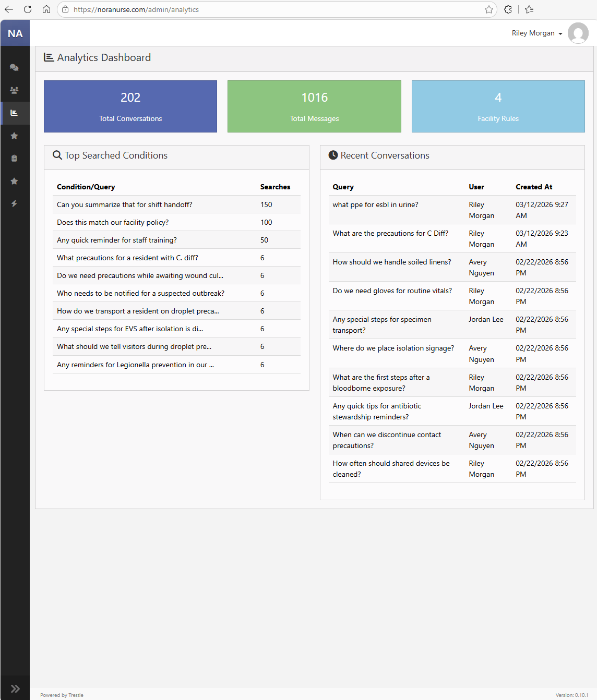Click the magnifier icon beside Top Searched Conditions
Viewport: 597px width, 700px height.
tap(57, 155)
